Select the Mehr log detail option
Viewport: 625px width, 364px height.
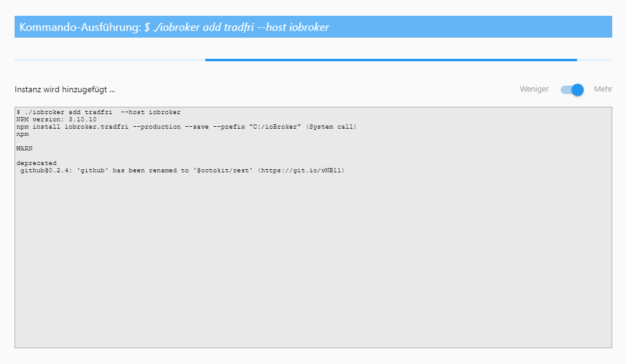[x=603, y=89]
